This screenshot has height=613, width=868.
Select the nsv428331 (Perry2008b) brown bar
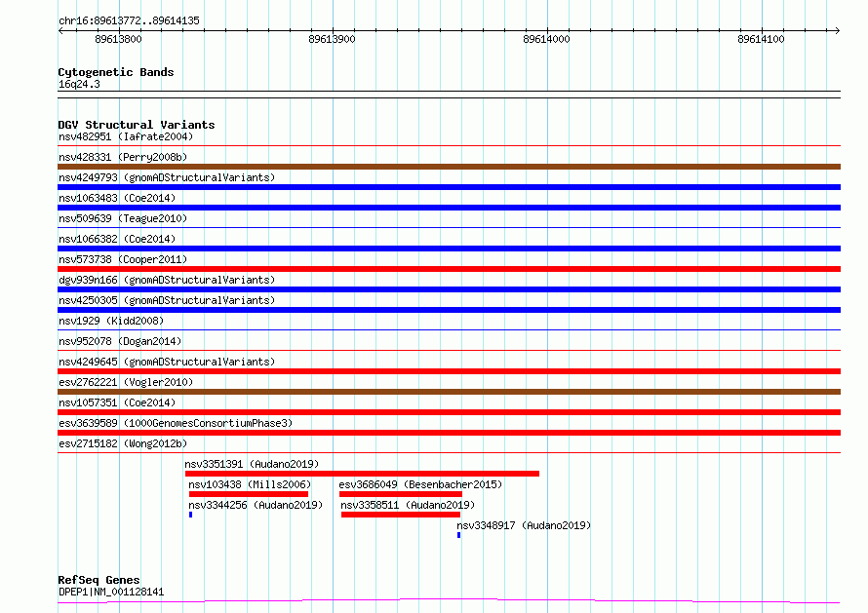[x=449, y=167]
